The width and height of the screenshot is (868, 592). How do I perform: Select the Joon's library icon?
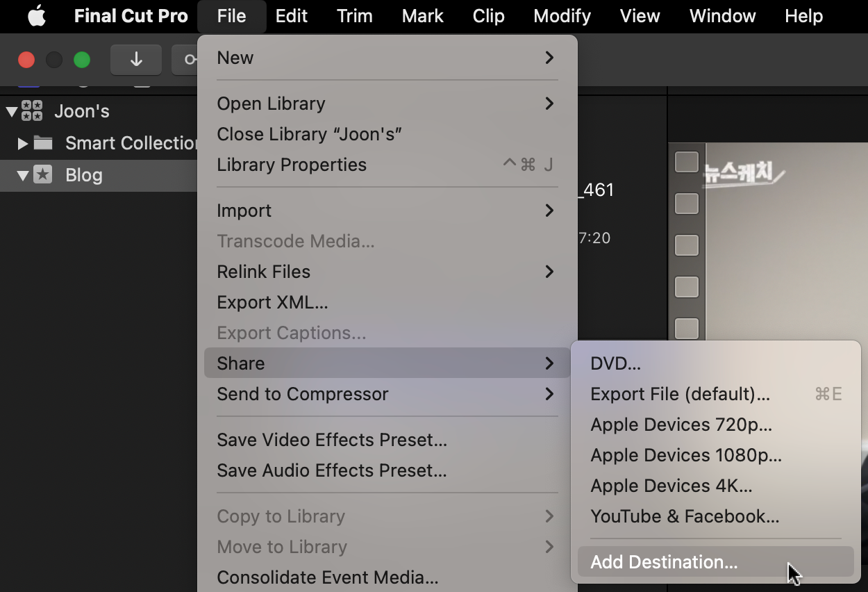(x=32, y=110)
